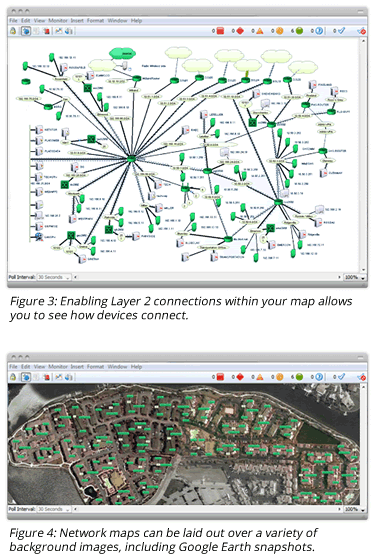The height and width of the screenshot is (559, 375).
Task: Open Window menu in bottom Google Earth window
Action: tap(117, 366)
